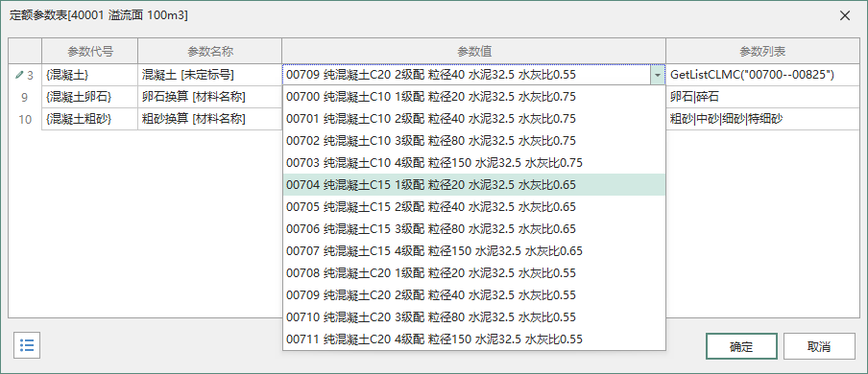This screenshot has height=374, width=868.
Task: Click the 参数名称 column header
Action: (210, 52)
